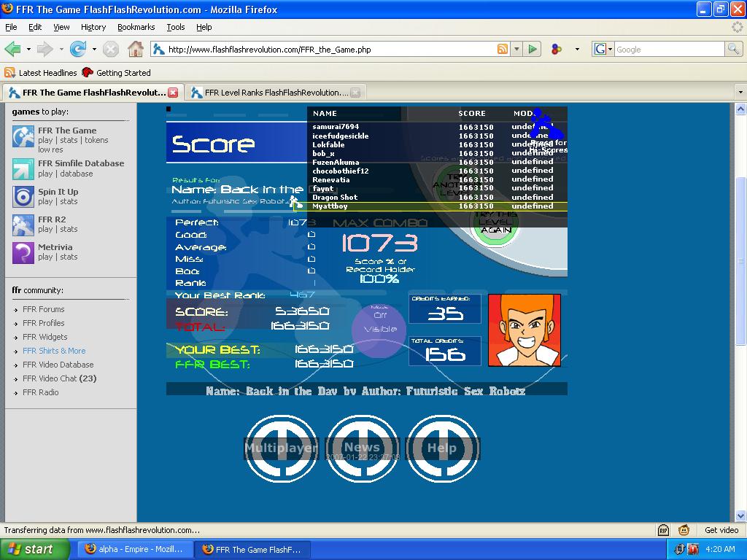Expand the Google search engine dropdown
The width and height of the screenshot is (747, 560).
click(602, 49)
